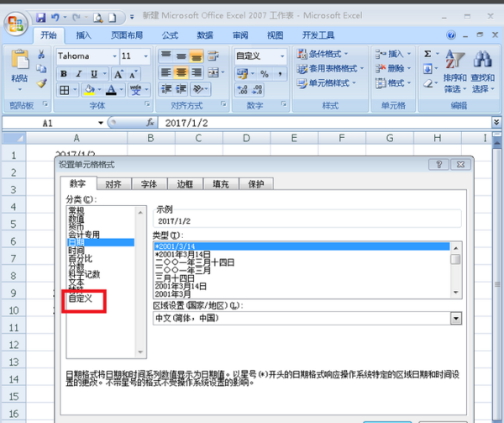Toggle Underline formatting
This screenshot has height=423, width=504.
click(94, 74)
